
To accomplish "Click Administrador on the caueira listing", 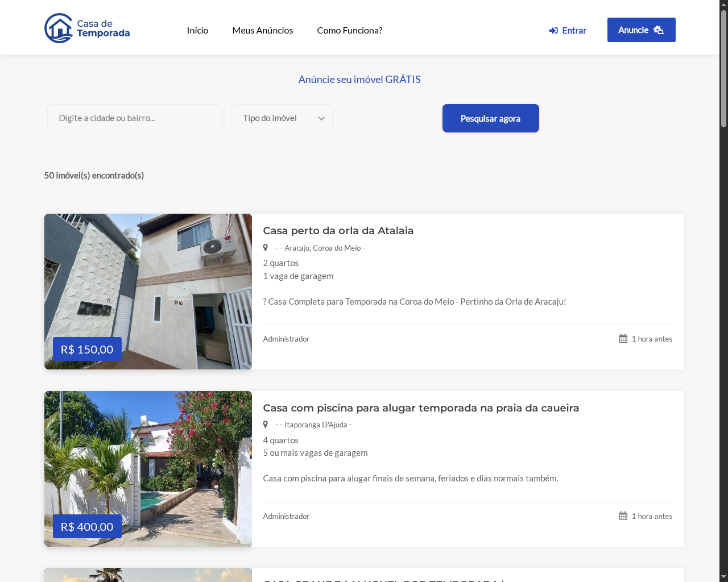I will coord(286,516).
